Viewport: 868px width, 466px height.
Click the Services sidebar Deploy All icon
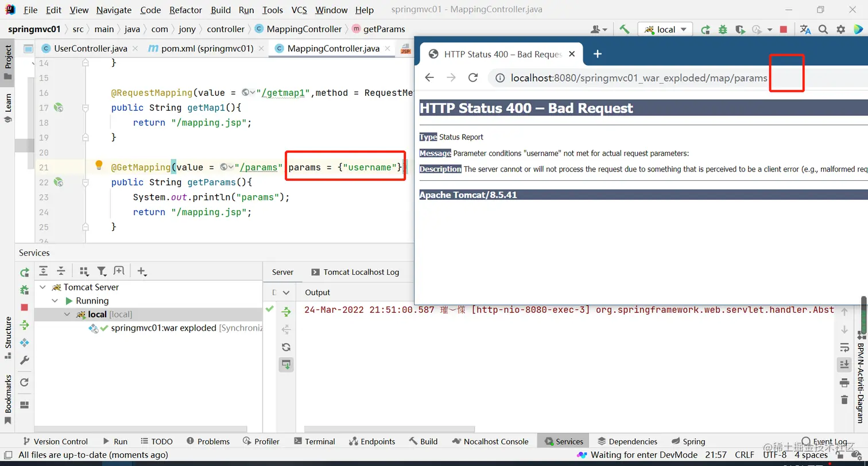coord(24,325)
